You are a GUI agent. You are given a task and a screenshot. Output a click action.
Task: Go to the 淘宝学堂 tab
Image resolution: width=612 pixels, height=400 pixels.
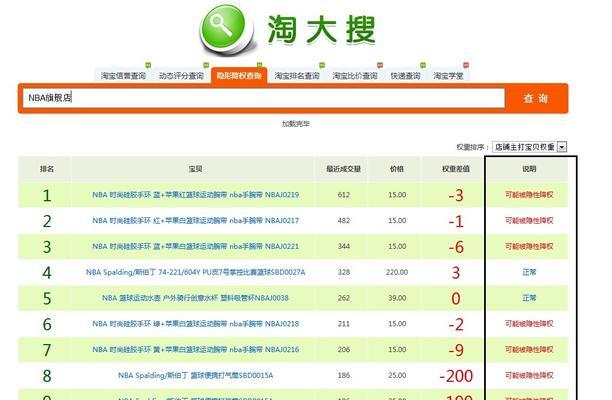click(448, 76)
